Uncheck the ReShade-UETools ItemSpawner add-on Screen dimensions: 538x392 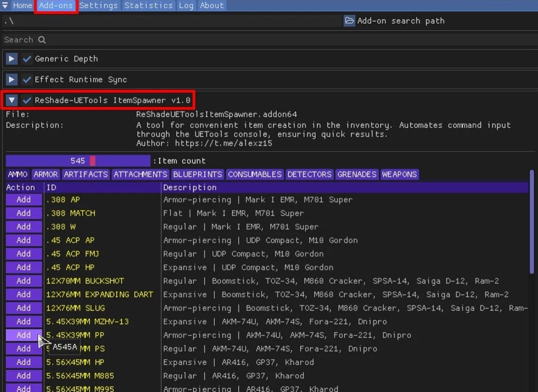(x=27, y=100)
